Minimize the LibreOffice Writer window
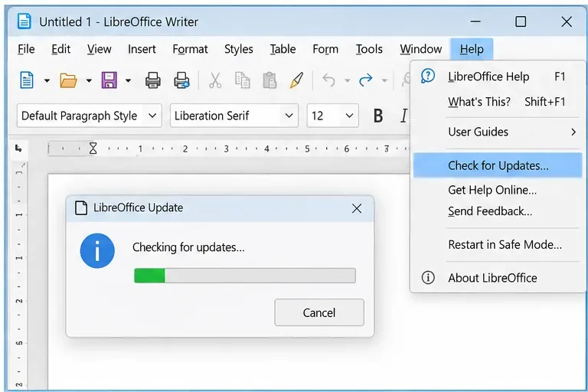 point(475,21)
